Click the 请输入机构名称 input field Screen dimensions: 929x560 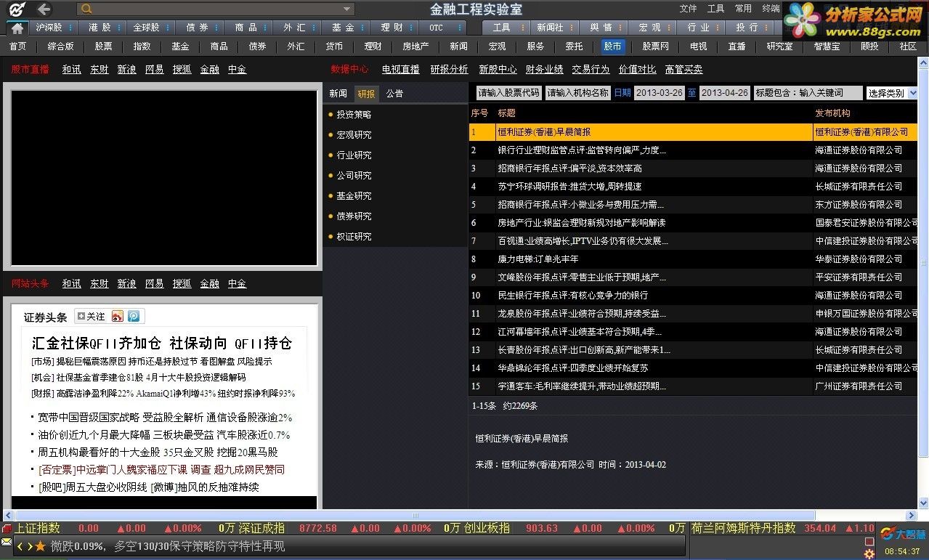(578, 93)
